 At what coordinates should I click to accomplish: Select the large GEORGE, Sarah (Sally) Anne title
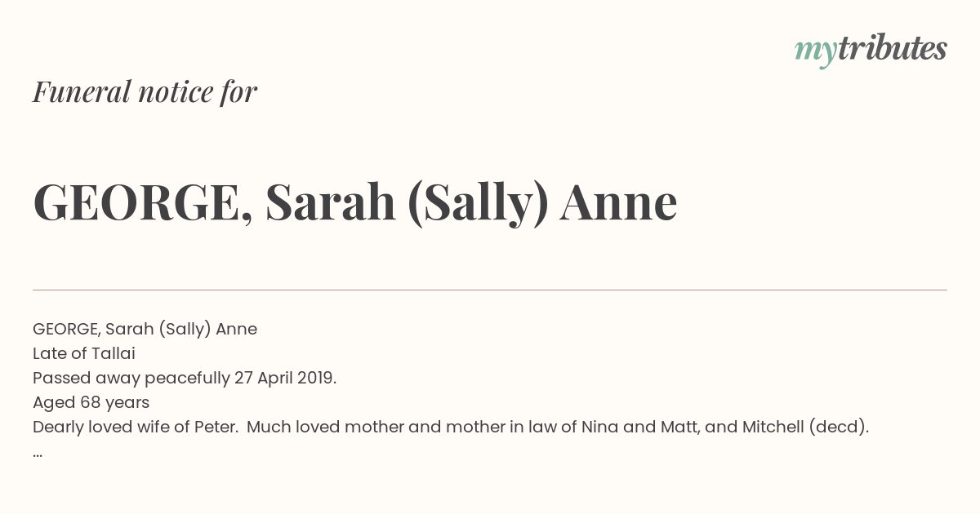(x=355, y=202)
